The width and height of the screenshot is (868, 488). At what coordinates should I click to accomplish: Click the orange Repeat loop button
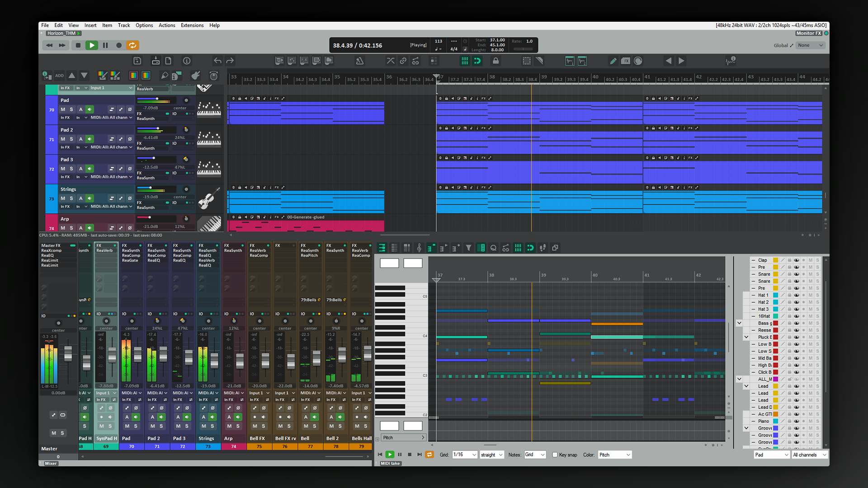pos(132,45)
